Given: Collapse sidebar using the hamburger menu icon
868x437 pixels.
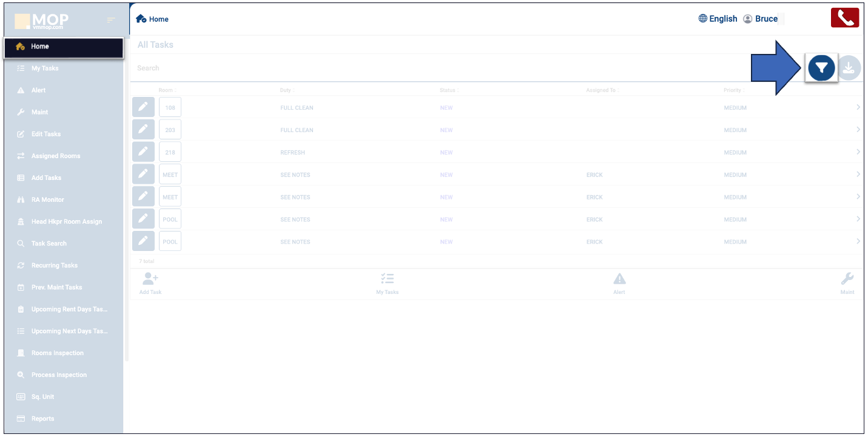Looking at the screenshot, I should click(110, 21).
